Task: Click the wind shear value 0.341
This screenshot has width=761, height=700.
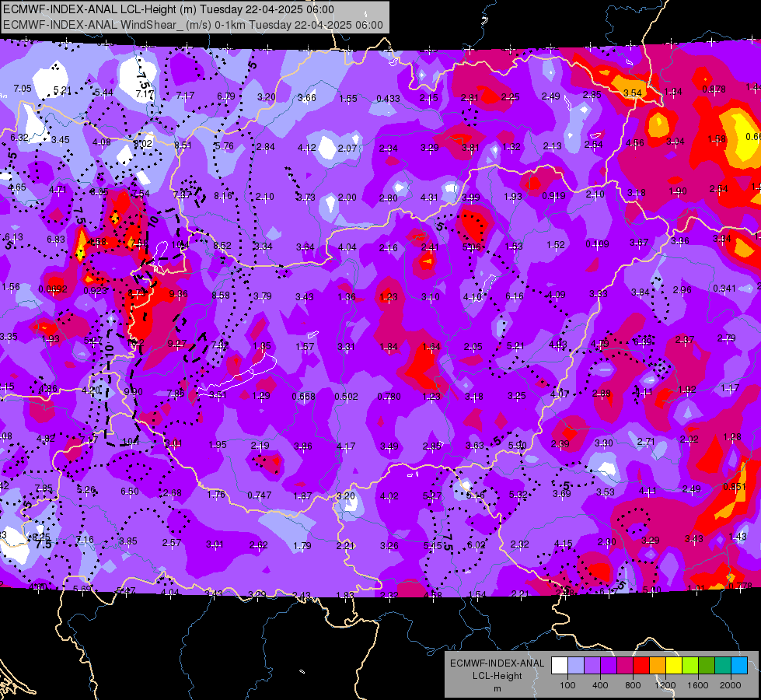Action: (724, 289)
